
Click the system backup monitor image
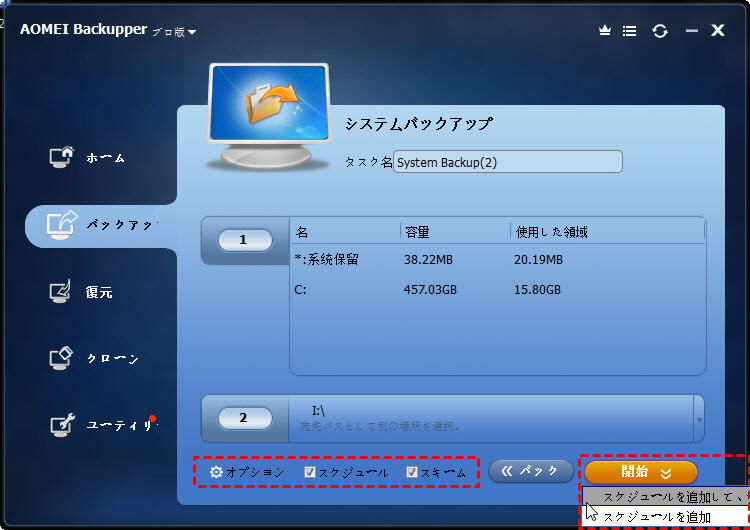(269, 116)
